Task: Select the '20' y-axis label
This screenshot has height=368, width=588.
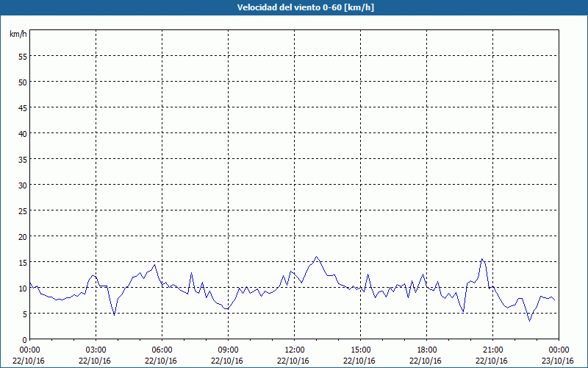Action: [x=23, y=236]
